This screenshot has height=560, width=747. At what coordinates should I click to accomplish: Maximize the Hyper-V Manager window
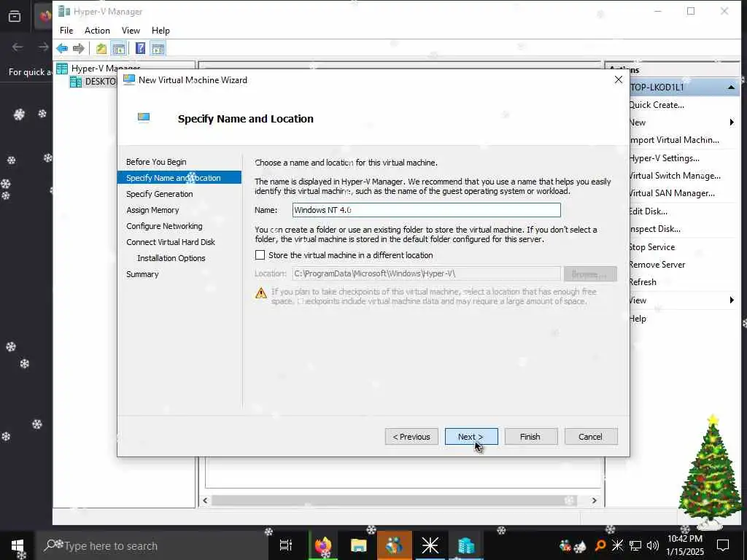[691, 11]
